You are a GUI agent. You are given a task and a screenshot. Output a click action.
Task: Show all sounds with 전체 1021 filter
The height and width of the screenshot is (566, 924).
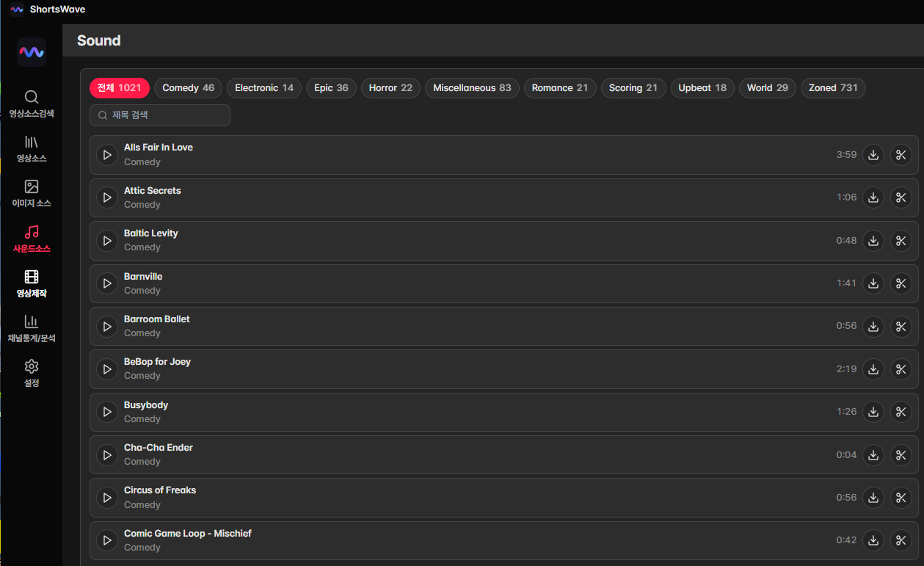click(120, 88)
